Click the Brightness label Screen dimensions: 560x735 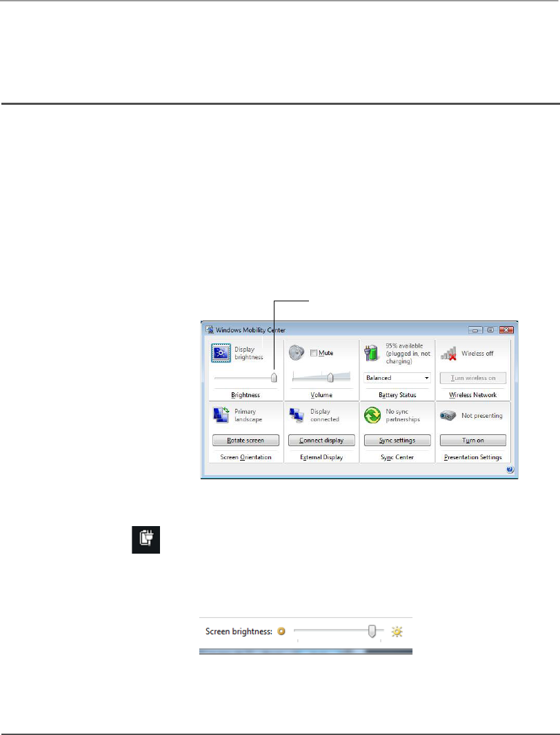246,395
